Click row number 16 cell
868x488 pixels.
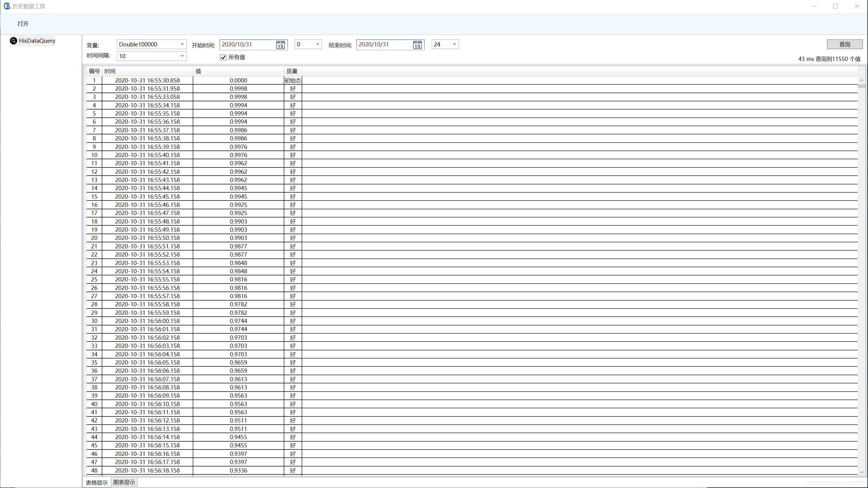(94, 205)
